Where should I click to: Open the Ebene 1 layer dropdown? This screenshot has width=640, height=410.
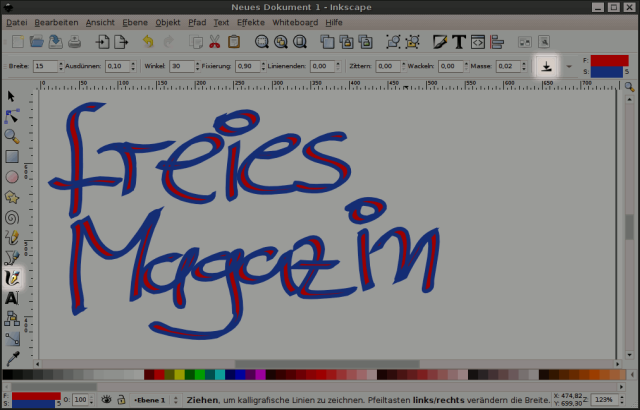point(157,400)
